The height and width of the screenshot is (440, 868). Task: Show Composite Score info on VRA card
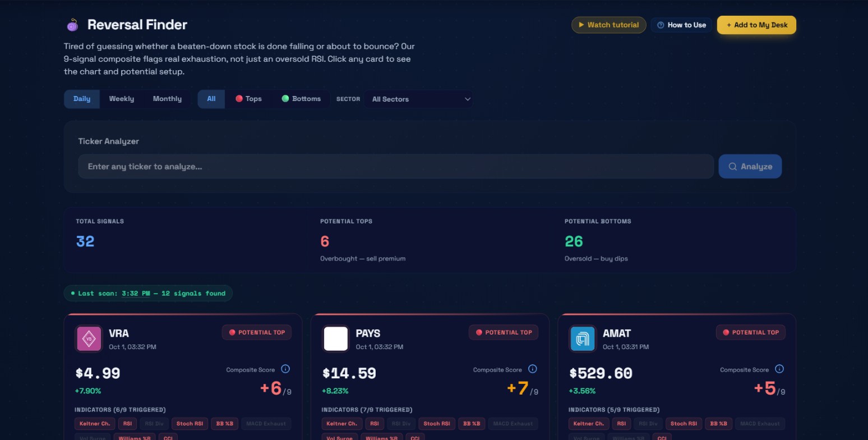(285, 369)
